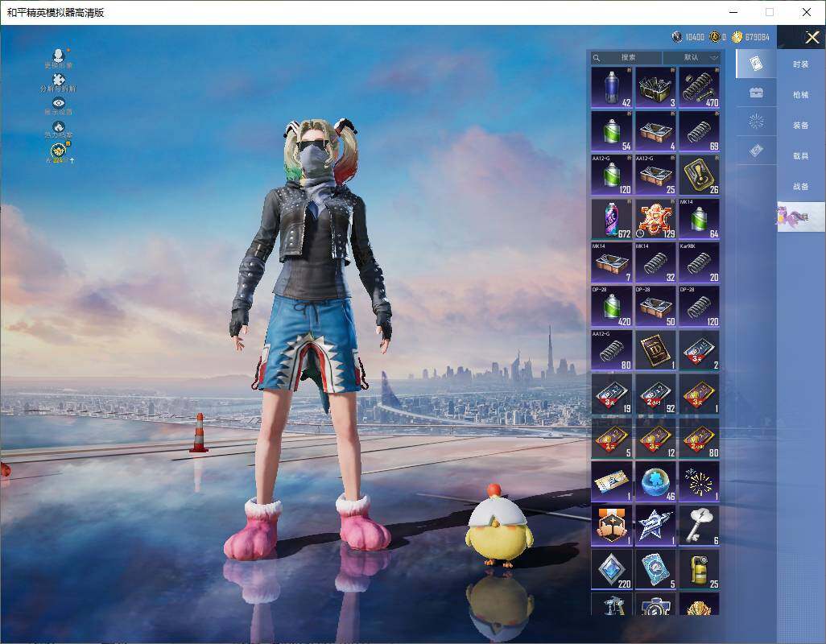Select the AA12-G spring with 80
826x644 pixels.
tap(612, 350)
